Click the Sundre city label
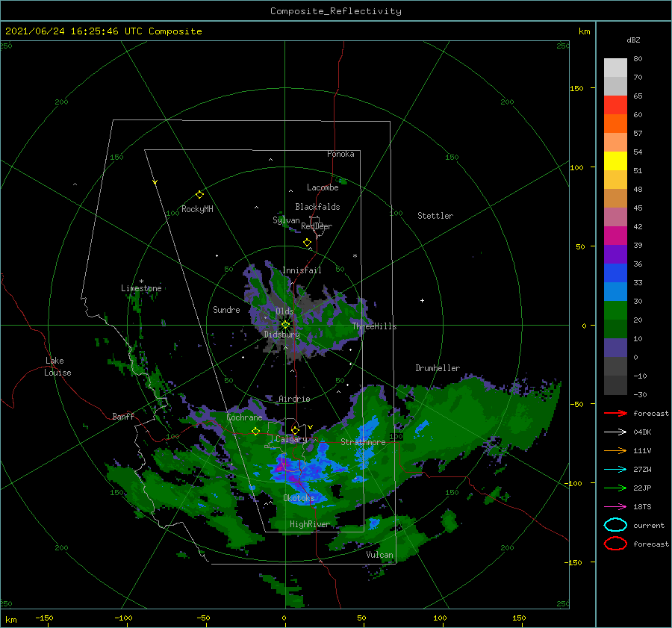The width and height of the screenshot is (672, 628). coord(226,309)
